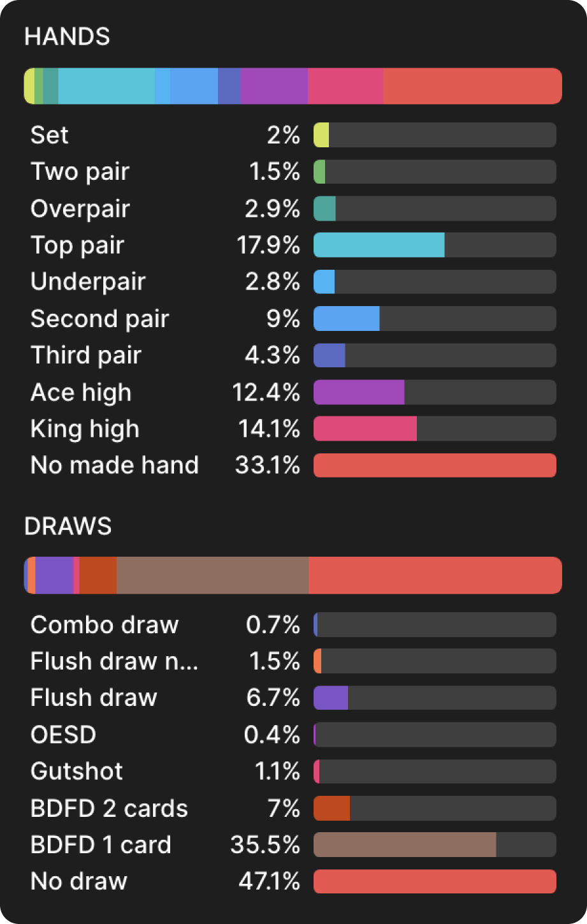Viewport: 587px width, 924px height.
Task: Click the BDFD 2 cards orange bar
Action: [x=332, y=809]
